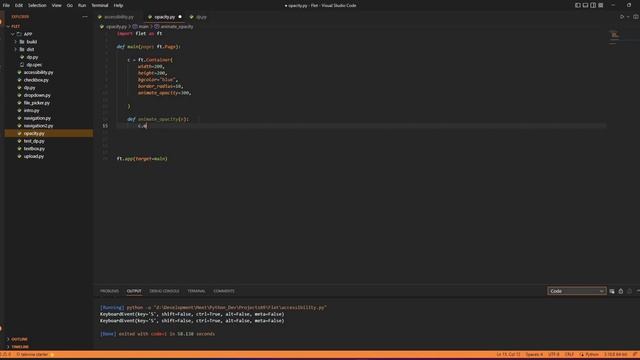The height and width of the screenshot is (360, 640).
Task: Click UTF-8 encoding in status bar
Action: pos(554,355)
